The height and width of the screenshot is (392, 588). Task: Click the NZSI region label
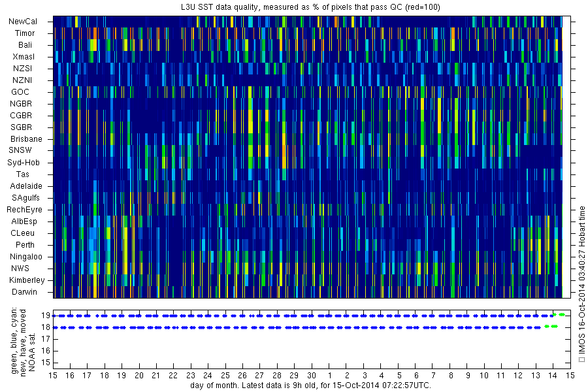pyautogui.click(x=22, y=69)
